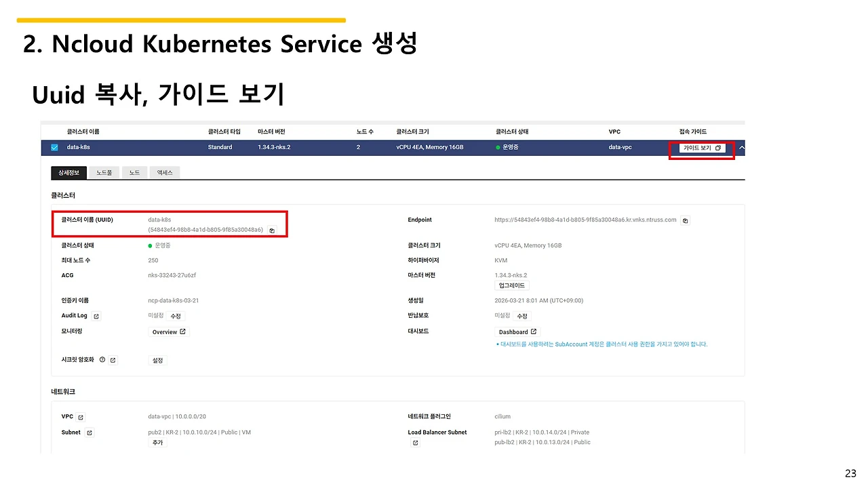Screen dimensions: 868x488
Task: Click 수정 next to 반납보호
Action: pyautogui.click(x=522, y=316)
